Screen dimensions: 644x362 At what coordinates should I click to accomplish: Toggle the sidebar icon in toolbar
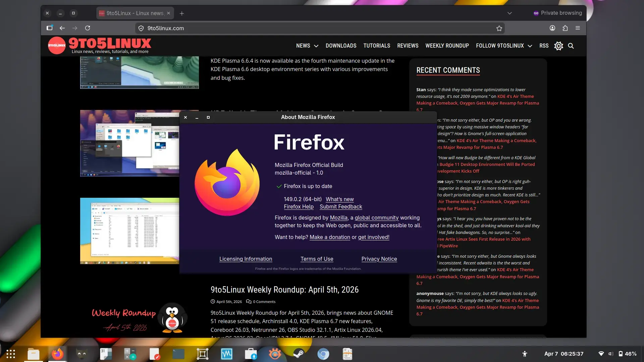tap(50, 28)
